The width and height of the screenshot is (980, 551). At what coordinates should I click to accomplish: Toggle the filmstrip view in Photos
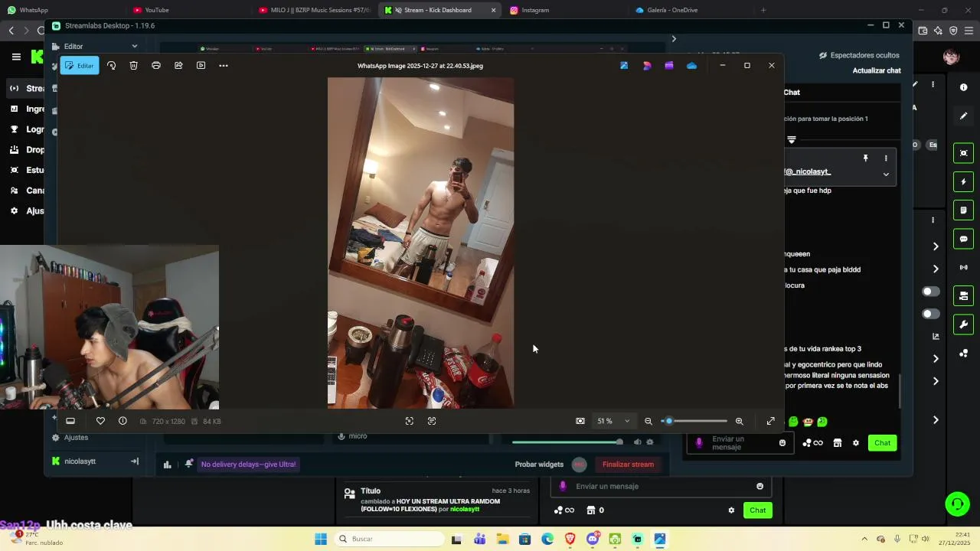pyautogui.click(x=70, y=421)
